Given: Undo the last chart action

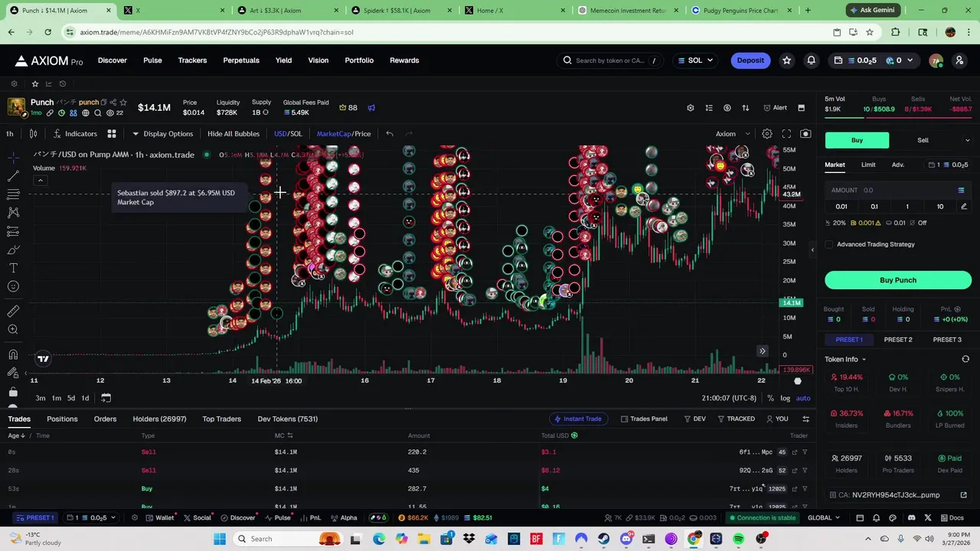Looking at the screenshot, I should (390, 134).
